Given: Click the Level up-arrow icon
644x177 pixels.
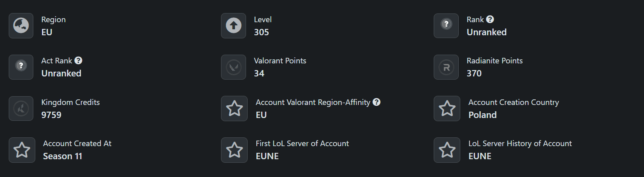Looking at the screenshot, I should (x=234, y=26).
